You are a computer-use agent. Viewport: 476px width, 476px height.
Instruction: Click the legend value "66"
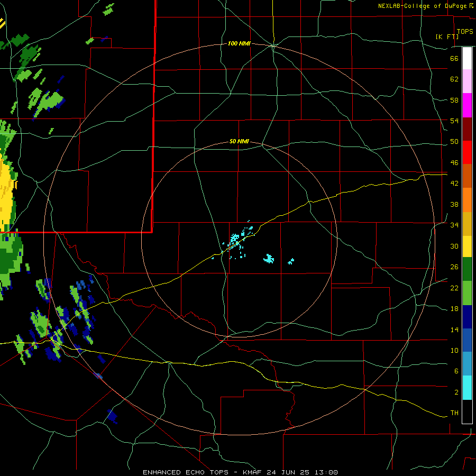point(454,58)
